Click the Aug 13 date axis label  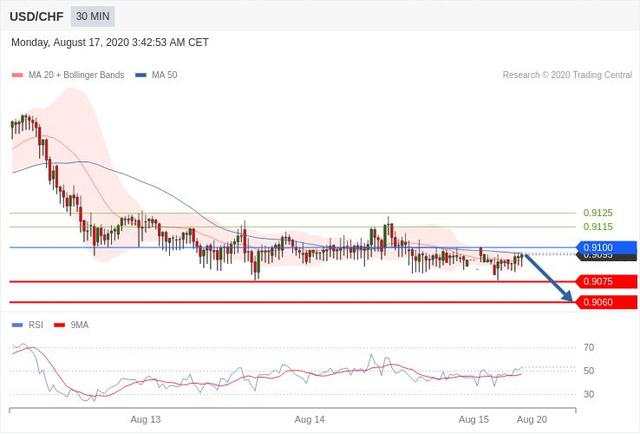point(145,419)
